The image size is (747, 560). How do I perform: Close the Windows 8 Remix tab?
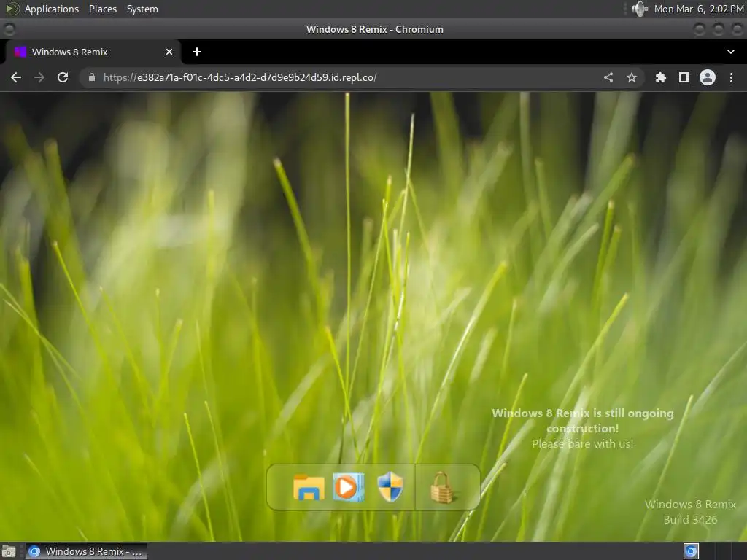tap(169, 52)
